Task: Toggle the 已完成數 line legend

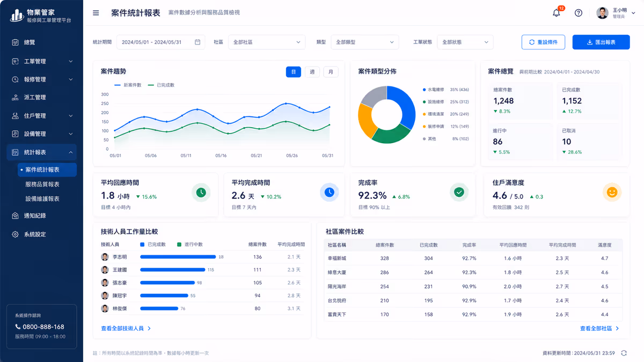Action: pyautogui.click(x=162, y=85)
